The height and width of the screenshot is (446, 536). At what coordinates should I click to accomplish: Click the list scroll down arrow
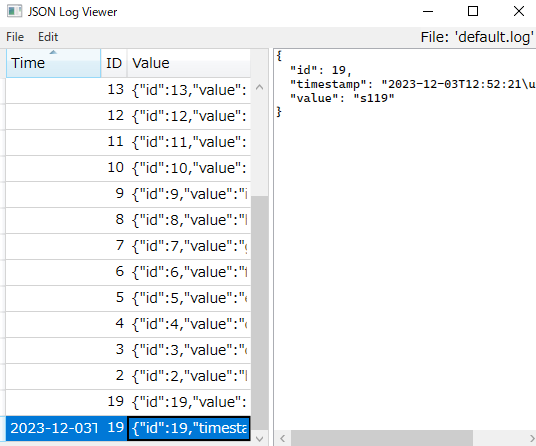click(x=259, y=438)
